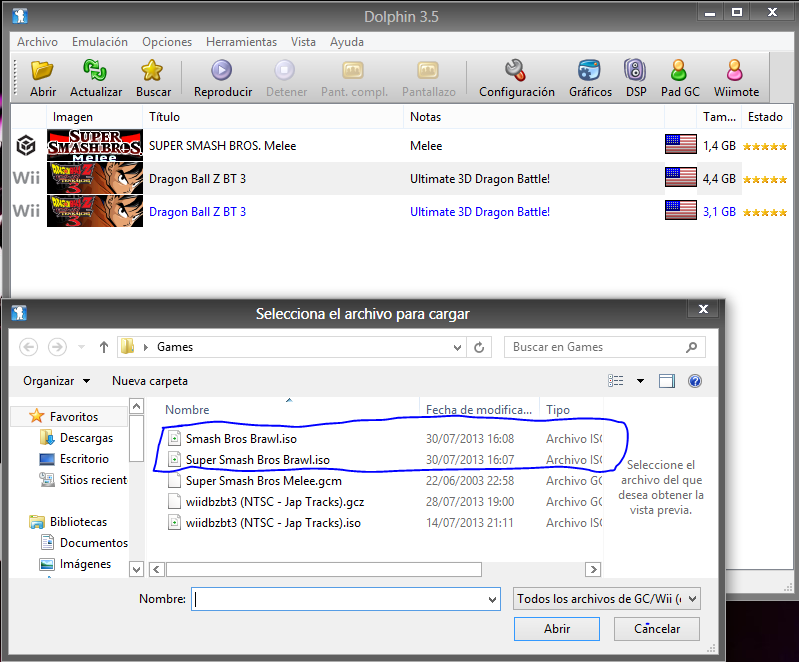Image resolution: width=799 pixels, height=662 pixels.
Task: Open view options dropdown arrow
Action: coord(640,381)
